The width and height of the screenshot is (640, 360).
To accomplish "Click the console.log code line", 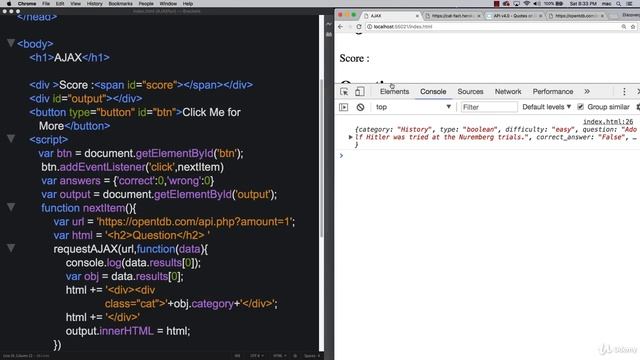I will 133,263.
